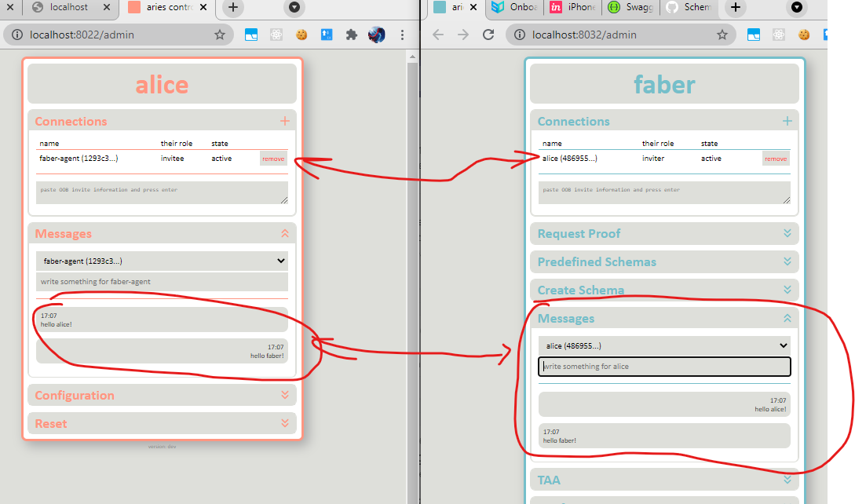Image resolution: width=855 pixels, height=504 pixels.
Task: Bookmark localhost:8022/admin with star icon
Action: point(220,35)
